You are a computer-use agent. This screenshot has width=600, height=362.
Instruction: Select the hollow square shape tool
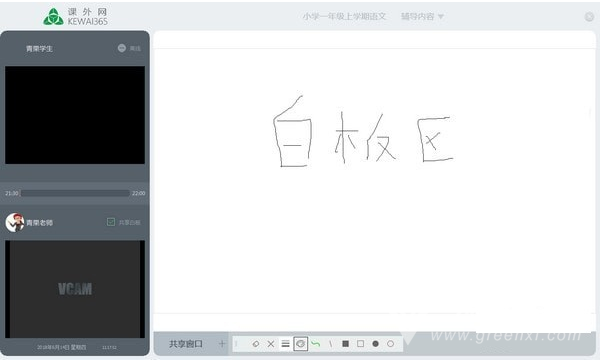[360, 344]
